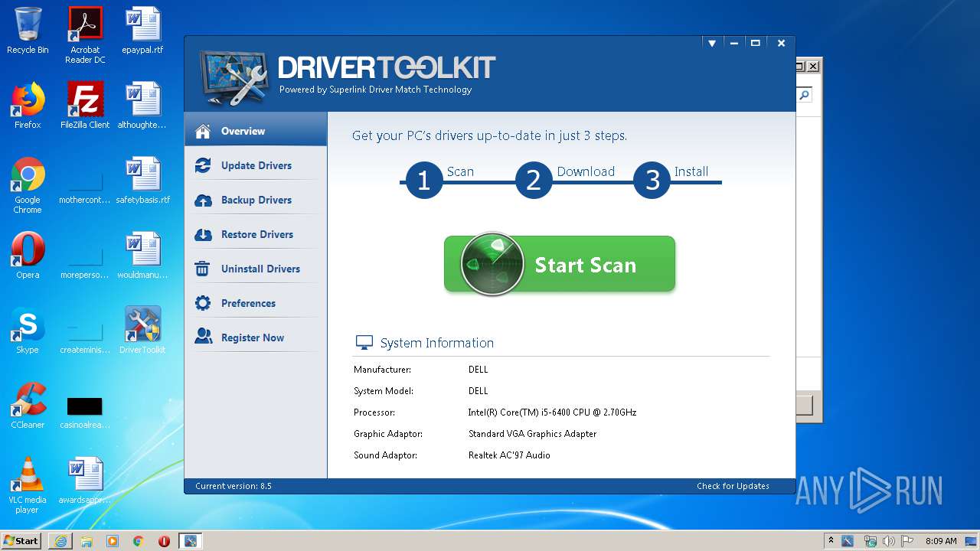This screenshot has width=980, height=551.
Task: Open the Firefox desktop shortcut
Action: click(28, 106)
